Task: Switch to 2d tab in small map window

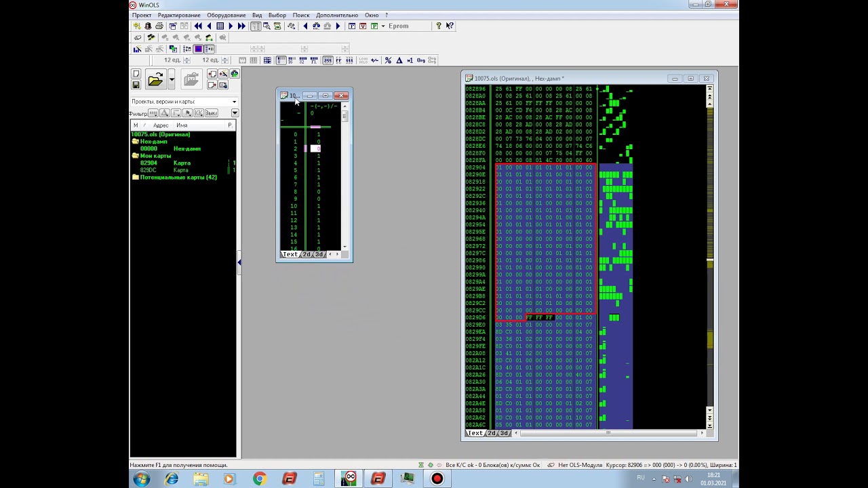Action: click(307, 254)
